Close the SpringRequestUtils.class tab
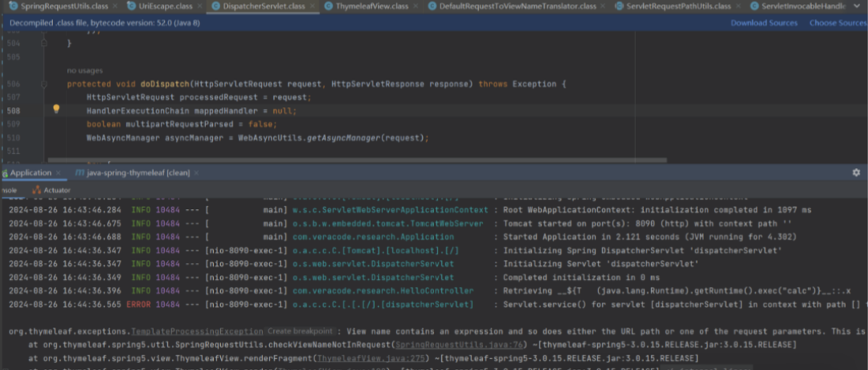 pos(115,6)
